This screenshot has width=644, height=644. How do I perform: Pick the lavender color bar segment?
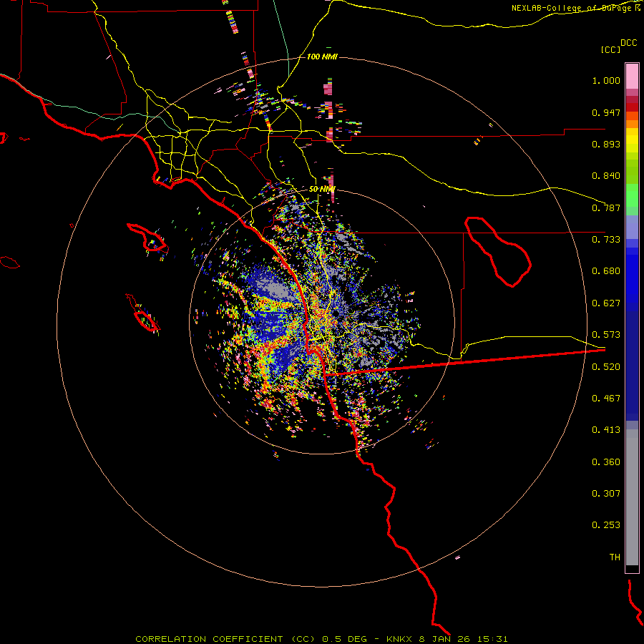click(x=632, y=227)
